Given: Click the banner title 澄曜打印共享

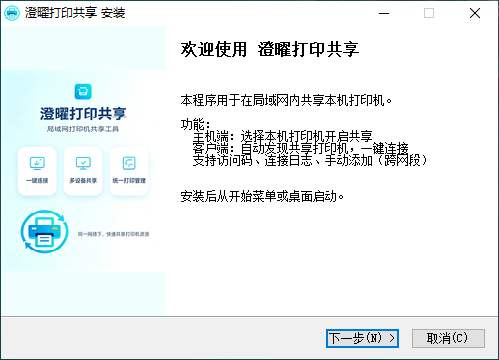Looking at the screenshot, I should point(83,114).
